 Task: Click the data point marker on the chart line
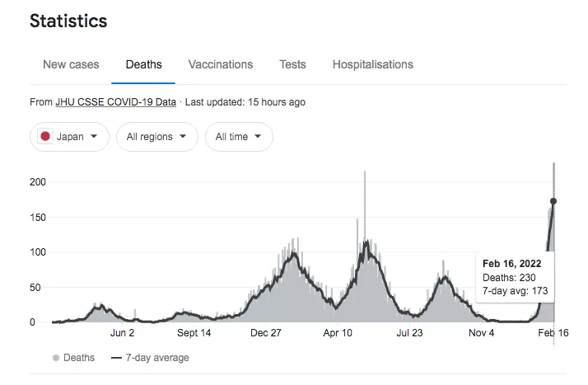[x=553, y=201]
